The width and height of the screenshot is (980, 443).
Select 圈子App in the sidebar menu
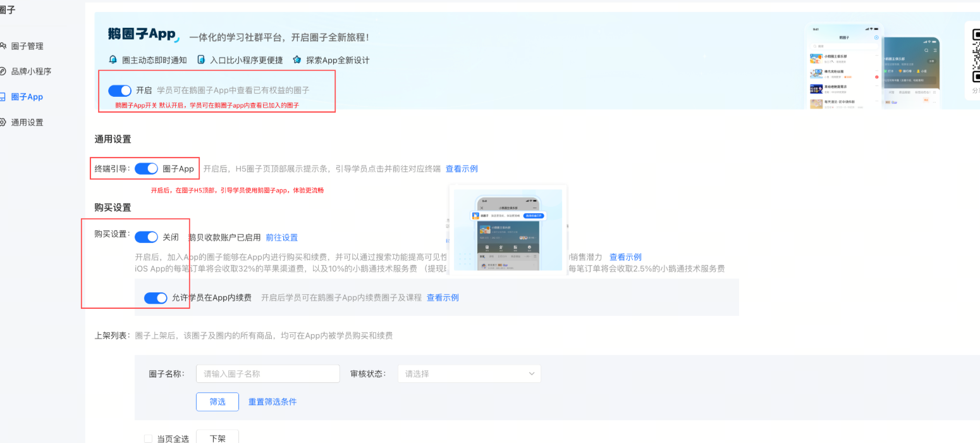coord(28,96)
